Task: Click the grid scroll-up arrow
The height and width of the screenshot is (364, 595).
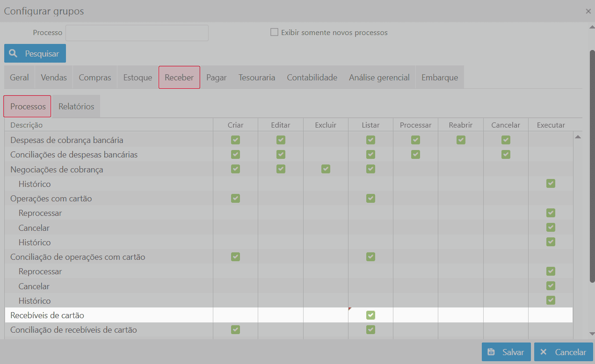Action: [x=578, y=137]
